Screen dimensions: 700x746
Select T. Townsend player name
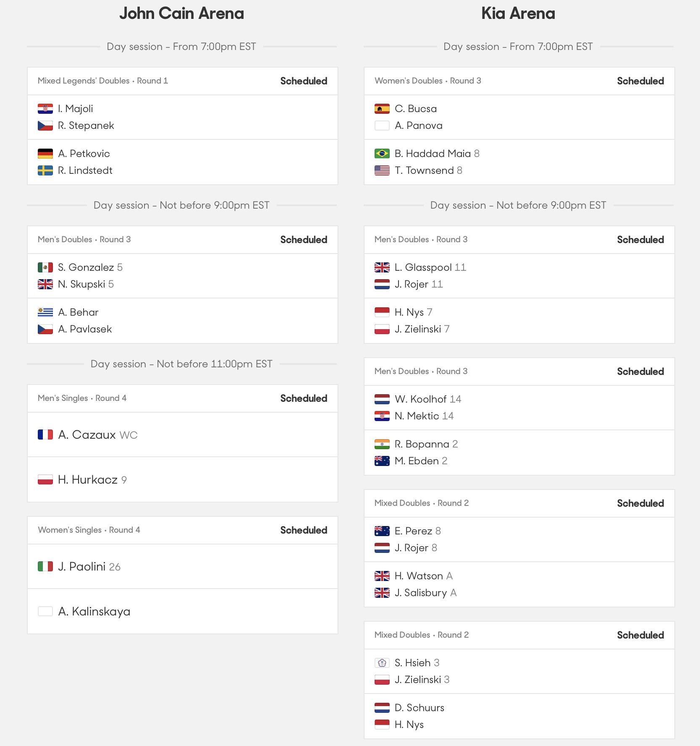click(424, 170)
